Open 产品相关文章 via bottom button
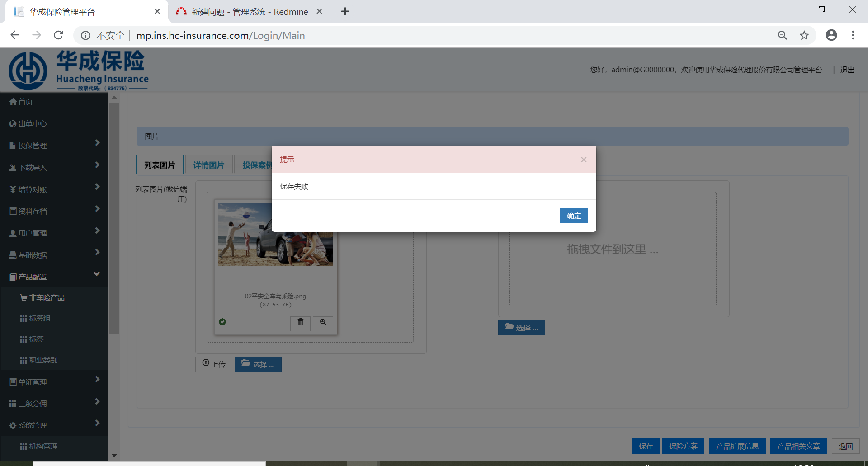 (x=798, y=446)
